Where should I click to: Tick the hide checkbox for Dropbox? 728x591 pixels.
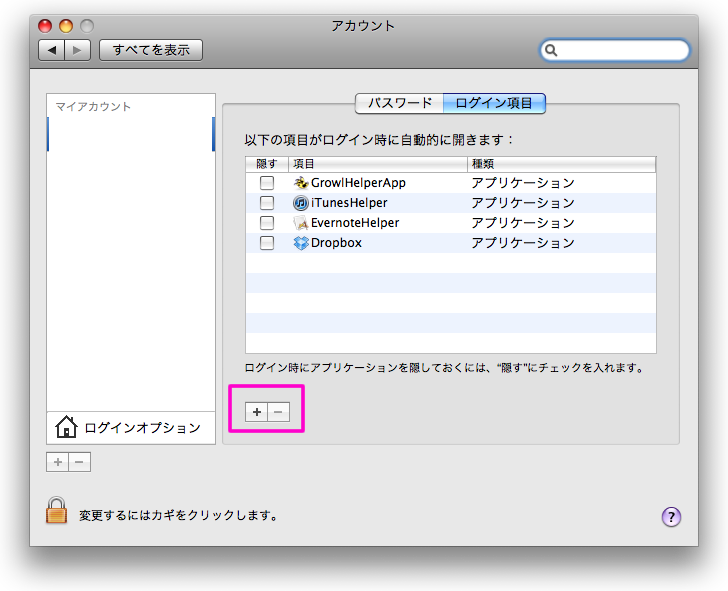(x=266, y=243)
